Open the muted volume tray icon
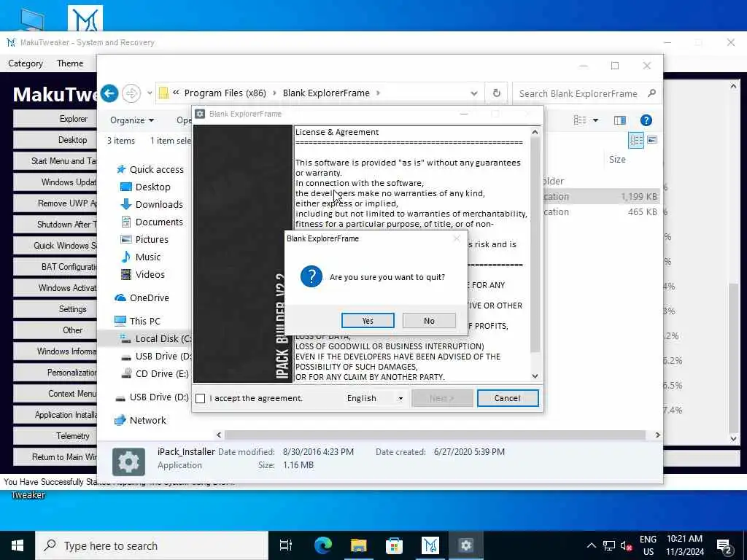747x560 pixels. pyautogui.click(x=626, y=545)
